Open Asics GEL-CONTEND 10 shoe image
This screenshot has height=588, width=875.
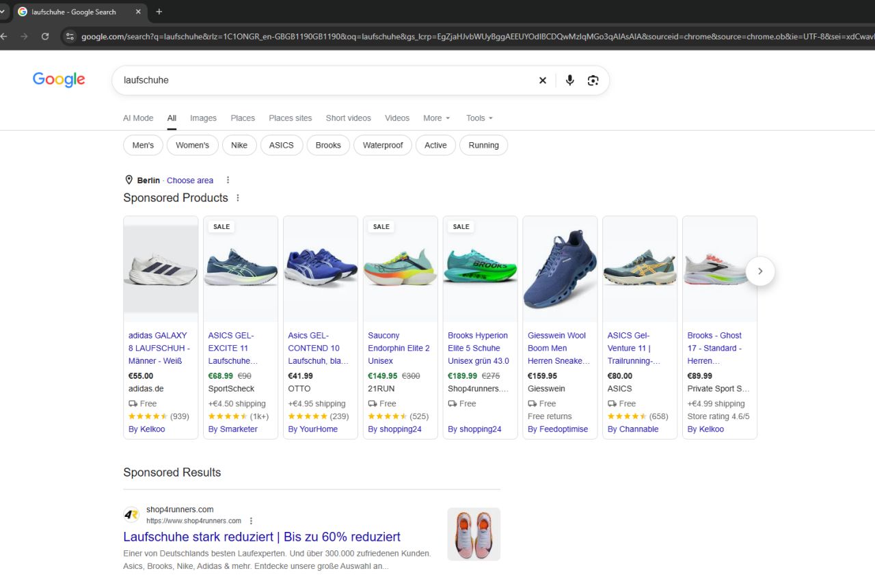tap(321, 269)
